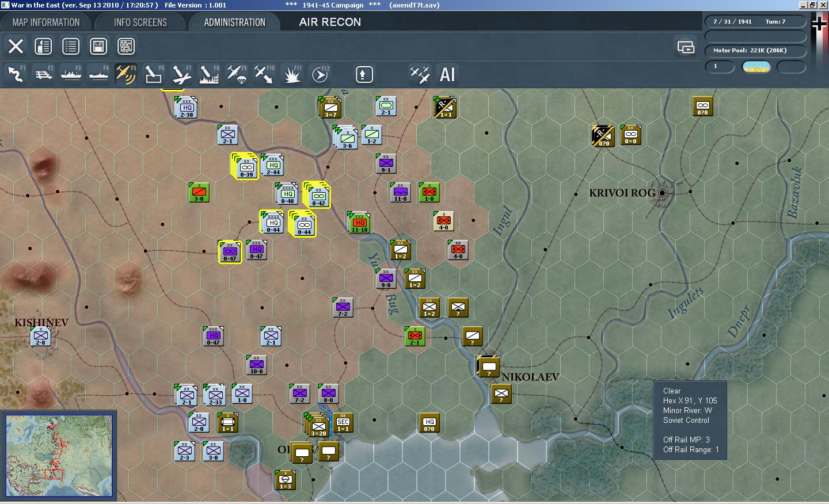Select HQ counter labeled 2-44
Image resolution: width=829 pixels, height=504 pixels.
[x=273, y=165]
